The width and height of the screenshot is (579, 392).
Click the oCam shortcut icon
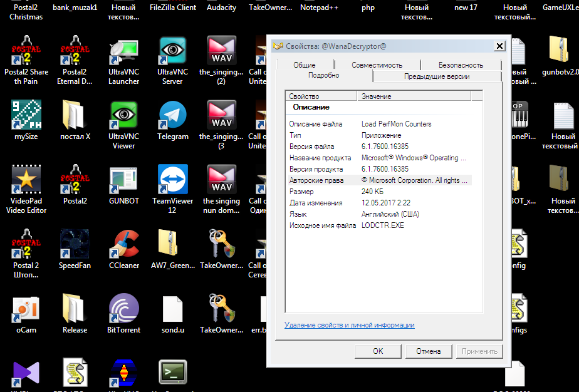coord(26,309)
